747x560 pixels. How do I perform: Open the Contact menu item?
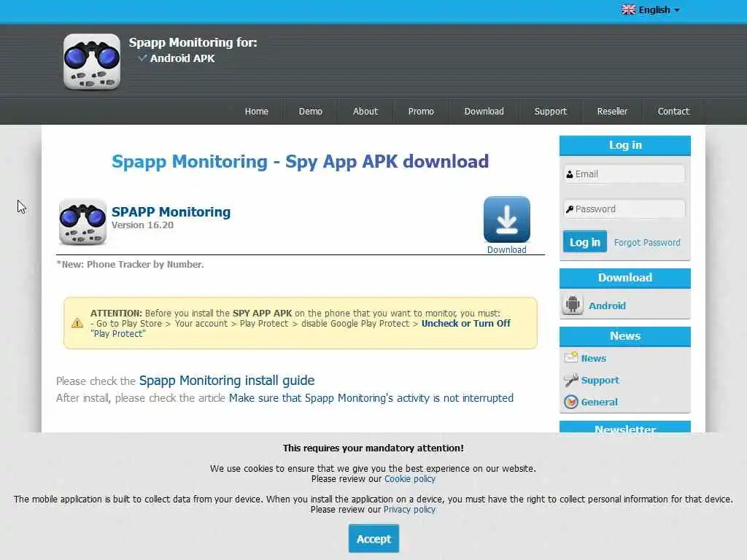tap(673, 111)
